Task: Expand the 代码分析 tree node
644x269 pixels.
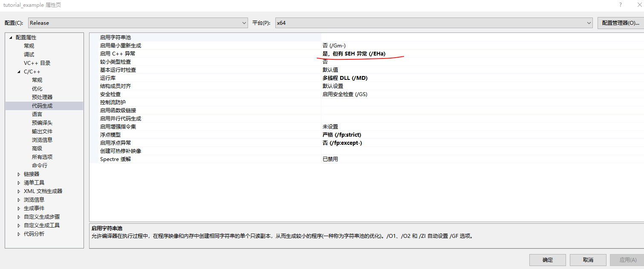Action: point(18,234)
